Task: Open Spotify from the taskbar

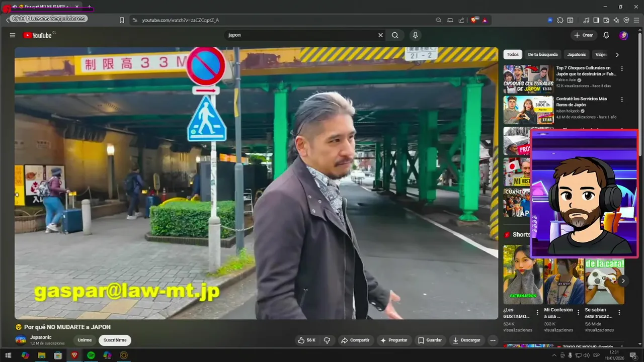Action: [91, 355]
